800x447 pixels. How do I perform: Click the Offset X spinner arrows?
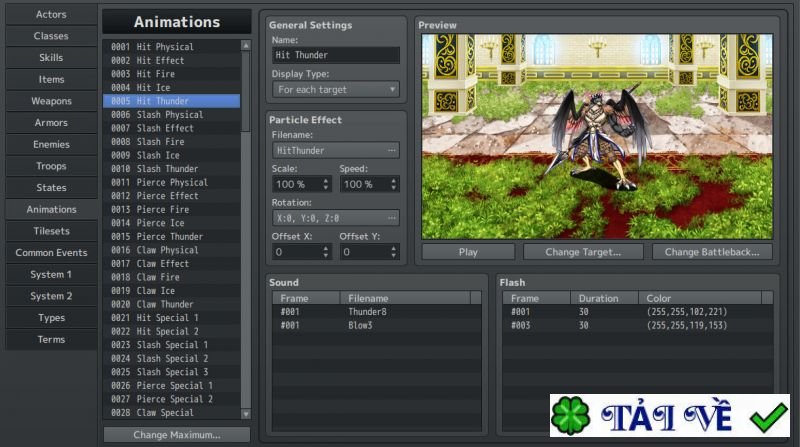point(326,252)
